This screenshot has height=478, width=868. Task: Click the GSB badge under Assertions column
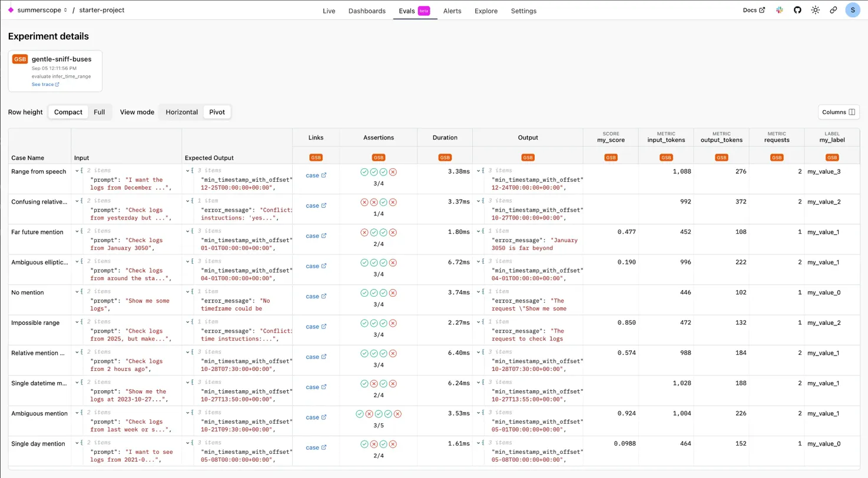point(378,158)
